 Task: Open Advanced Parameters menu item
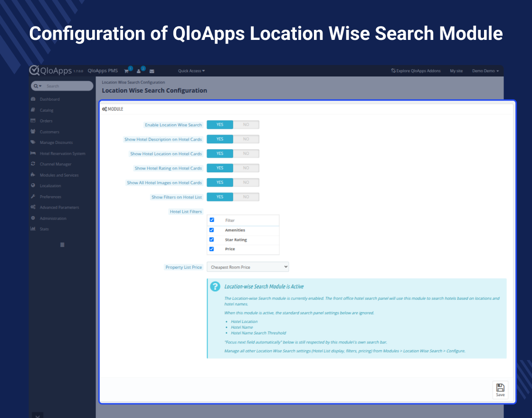coord(59,207)
